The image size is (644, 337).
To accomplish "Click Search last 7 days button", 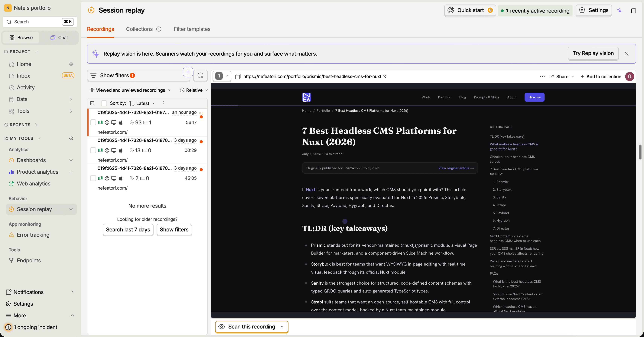I will 128,230.
